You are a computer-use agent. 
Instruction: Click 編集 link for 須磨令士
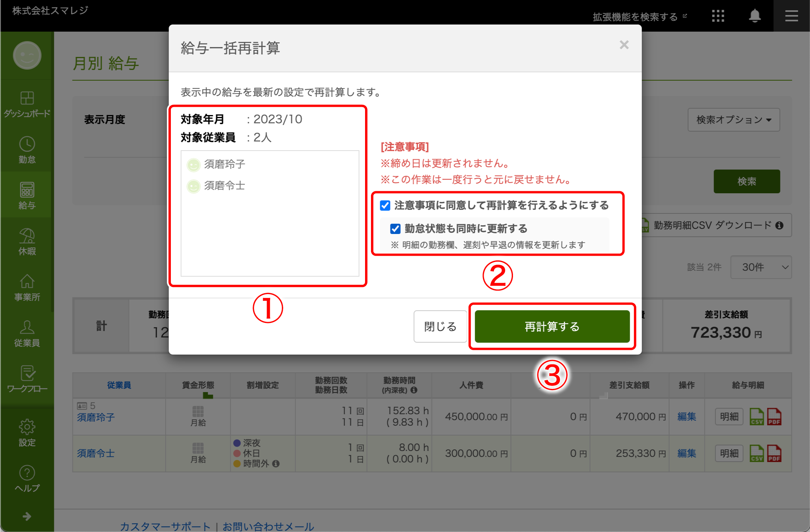[x=687, y=453]
